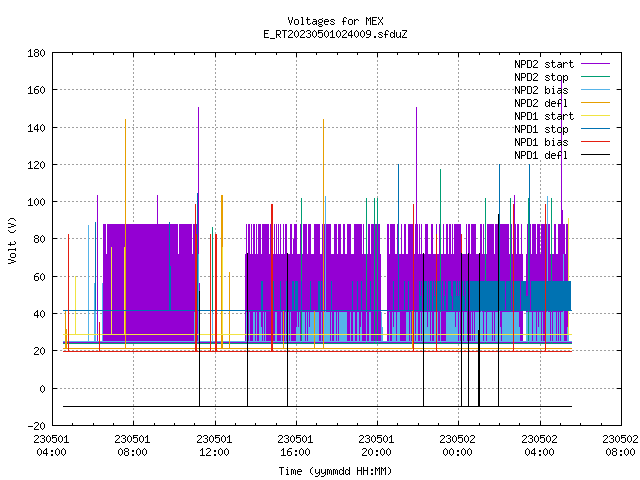Select the NPD2 start legend label
This screenshot has width=640, height=480.
coord(544,64)
